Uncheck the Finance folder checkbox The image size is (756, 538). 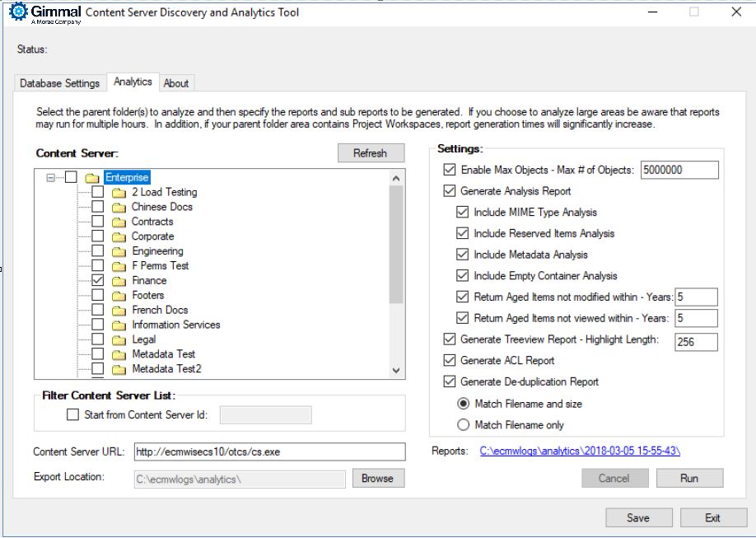click(x=97, y=280)
